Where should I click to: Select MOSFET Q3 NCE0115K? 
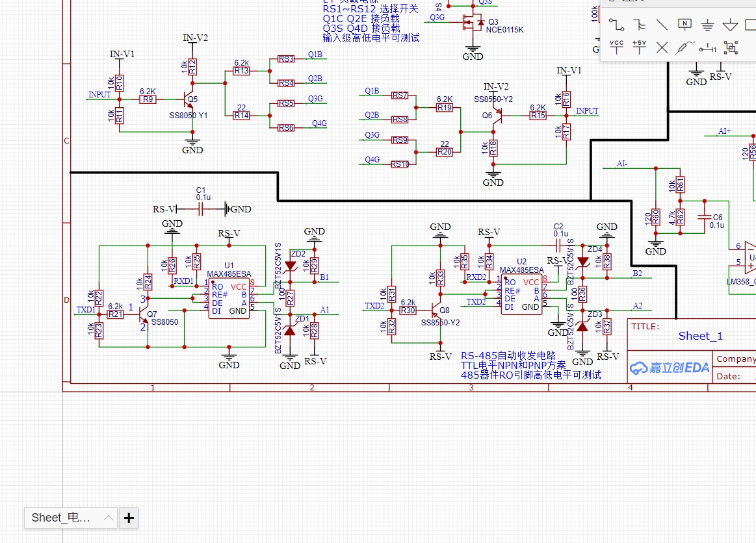pyautogui.click(x=473, y=22)
